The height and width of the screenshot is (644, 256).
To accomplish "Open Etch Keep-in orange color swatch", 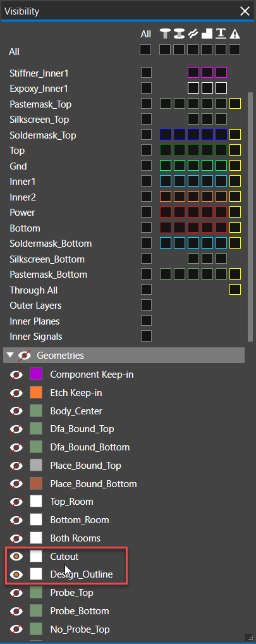I will (36, 393).
